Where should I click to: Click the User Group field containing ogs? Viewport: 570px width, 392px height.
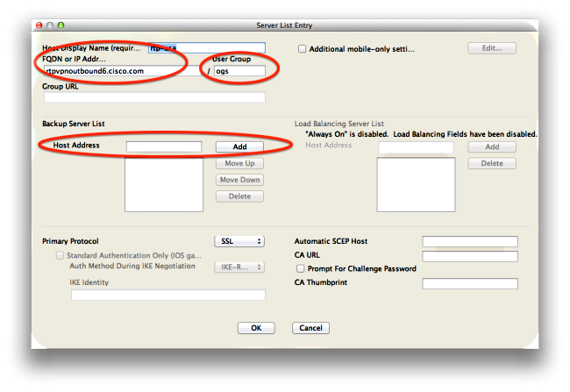tap(239, 71)
